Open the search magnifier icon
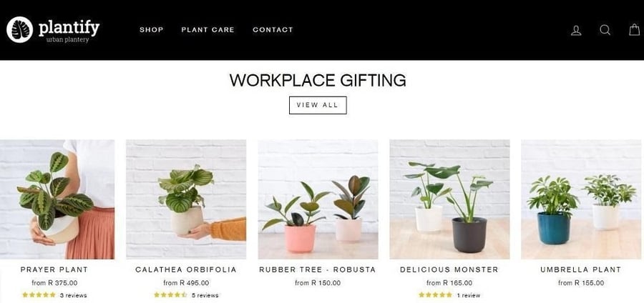This screenshot has height=303, width=644. click(605, 30)
